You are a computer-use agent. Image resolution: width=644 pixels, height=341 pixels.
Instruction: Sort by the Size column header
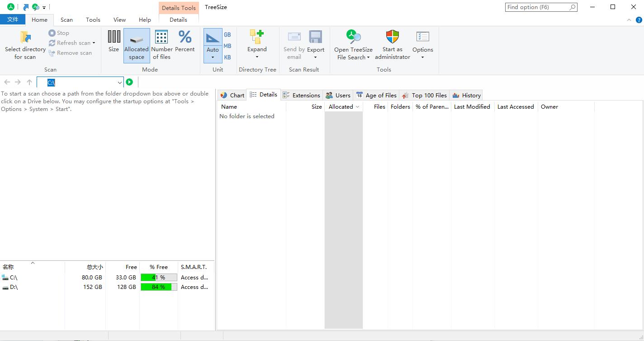pos(305,107)
